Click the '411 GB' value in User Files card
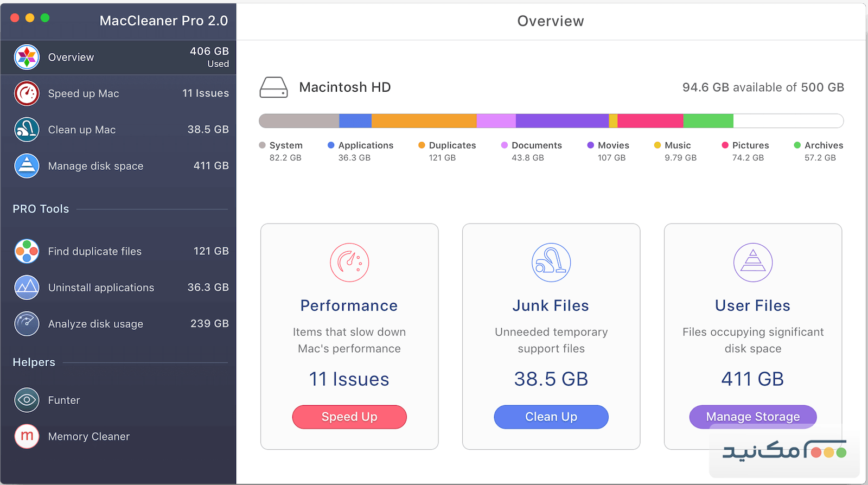This screenshot has height=485, width=868. click(x=753, y=379)
